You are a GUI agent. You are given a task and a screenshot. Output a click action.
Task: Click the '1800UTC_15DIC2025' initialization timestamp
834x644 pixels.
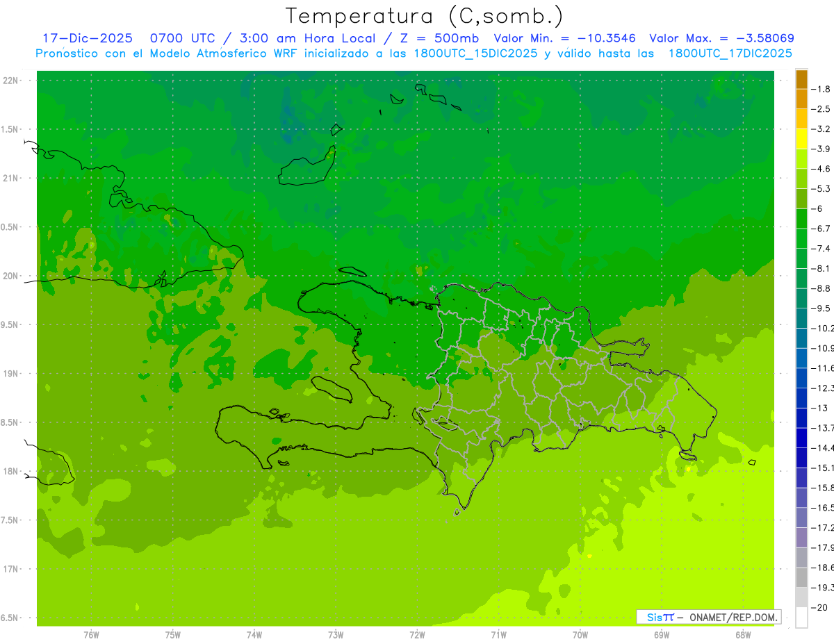[x=473, y=53]
